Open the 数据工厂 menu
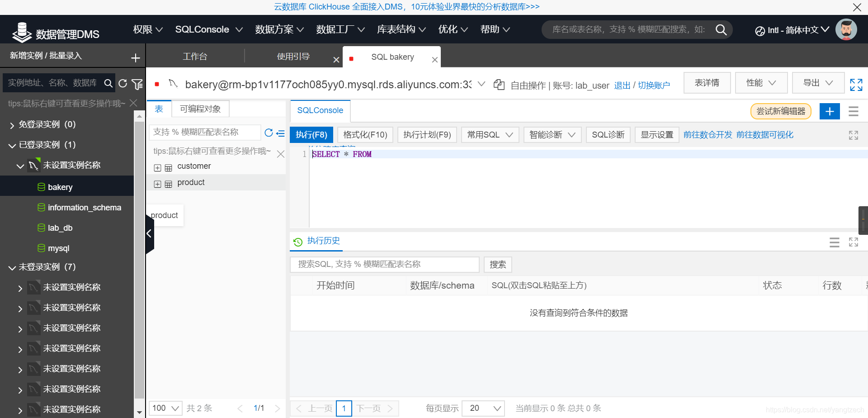Viewport: 868px width, 418px height. tap(340, 29)
